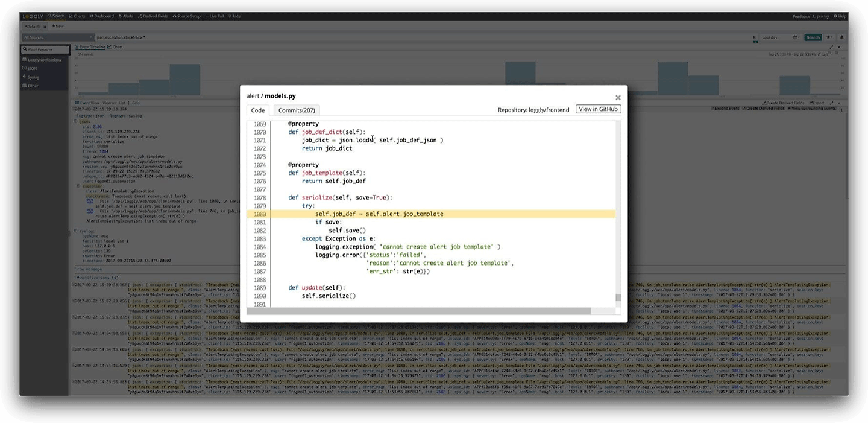Open the Charts menu in navbar
This screenshot has height=423, width=868.
[x=78, y=16]
